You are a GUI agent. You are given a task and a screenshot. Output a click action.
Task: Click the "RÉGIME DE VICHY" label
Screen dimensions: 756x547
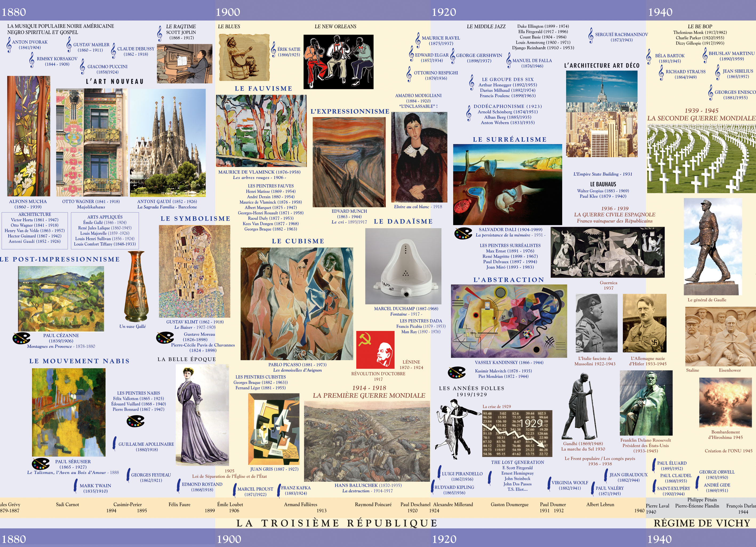point(702,523)
